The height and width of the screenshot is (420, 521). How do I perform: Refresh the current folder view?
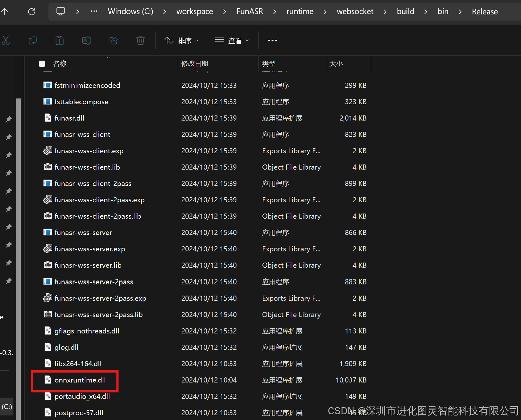coord(31,12)
